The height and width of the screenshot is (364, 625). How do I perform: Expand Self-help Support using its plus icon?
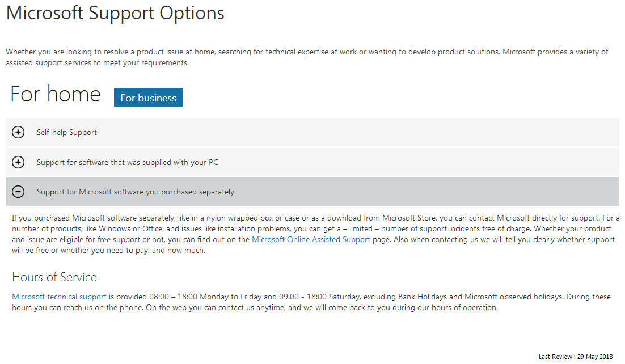point(18,132)
